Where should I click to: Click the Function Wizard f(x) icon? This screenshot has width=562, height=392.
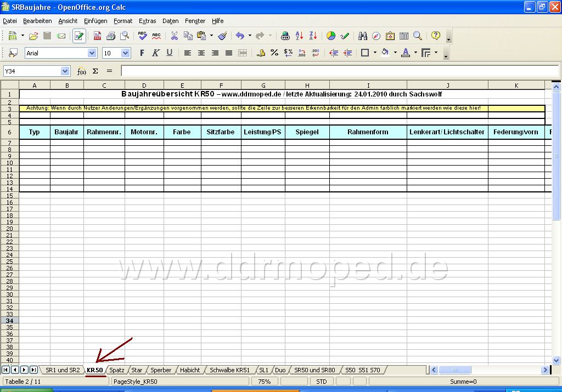pos(82,71)
